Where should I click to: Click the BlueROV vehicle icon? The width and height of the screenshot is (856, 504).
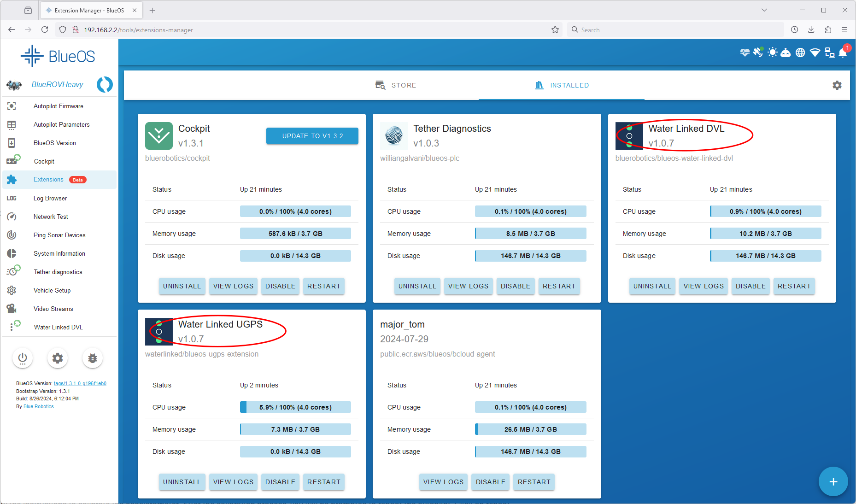[14, 85]
